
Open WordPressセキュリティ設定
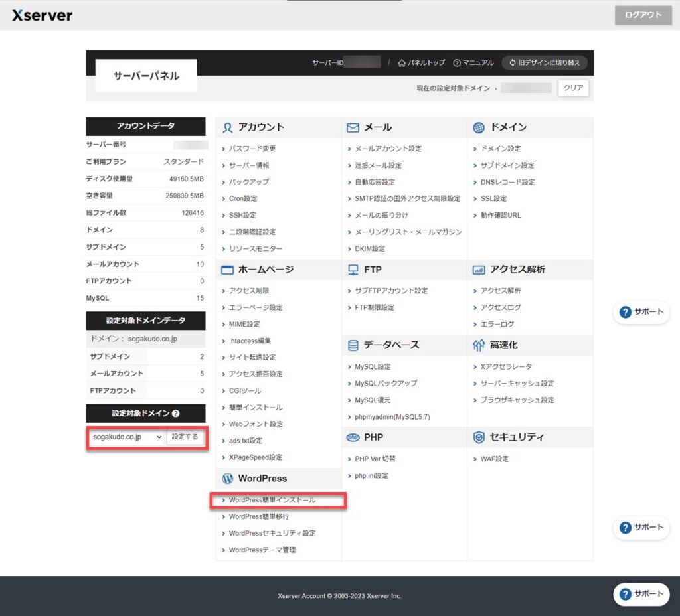272,534
